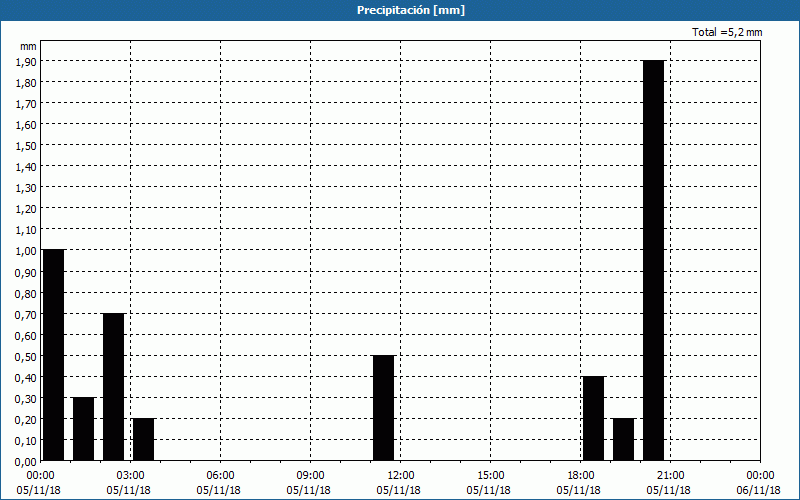
Task: Click the '1,50' y-axis label
Action: coord(26,146)
